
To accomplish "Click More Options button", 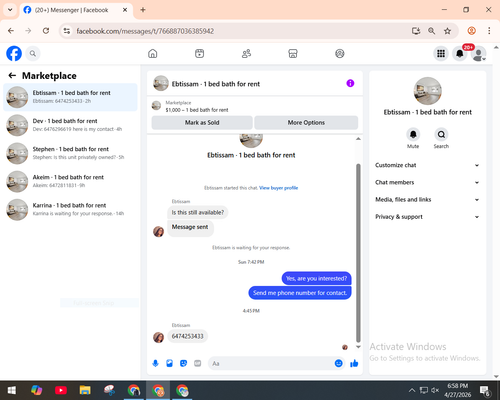I will pyautogui.click(x=306, y=122).
